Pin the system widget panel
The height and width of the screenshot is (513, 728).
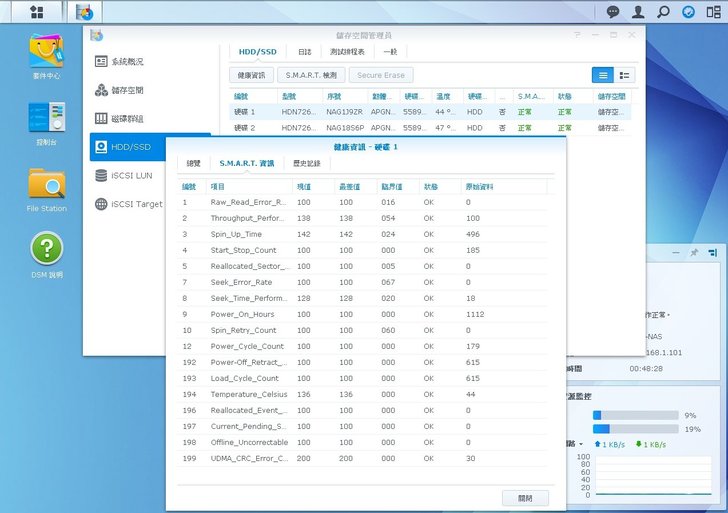coord(694,253)
